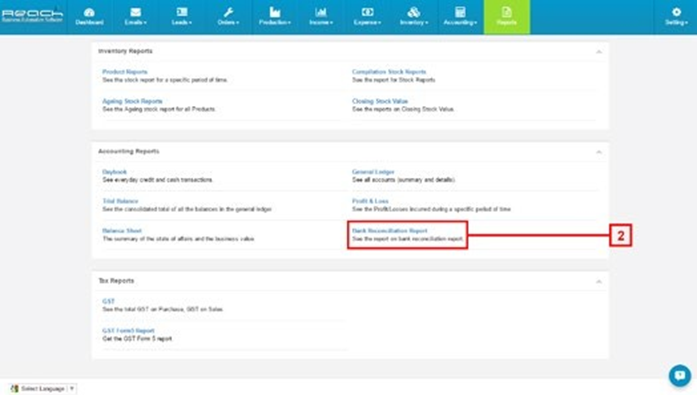
Task: Open the Profit & Loss report
Action: click(x=370, y=201)
